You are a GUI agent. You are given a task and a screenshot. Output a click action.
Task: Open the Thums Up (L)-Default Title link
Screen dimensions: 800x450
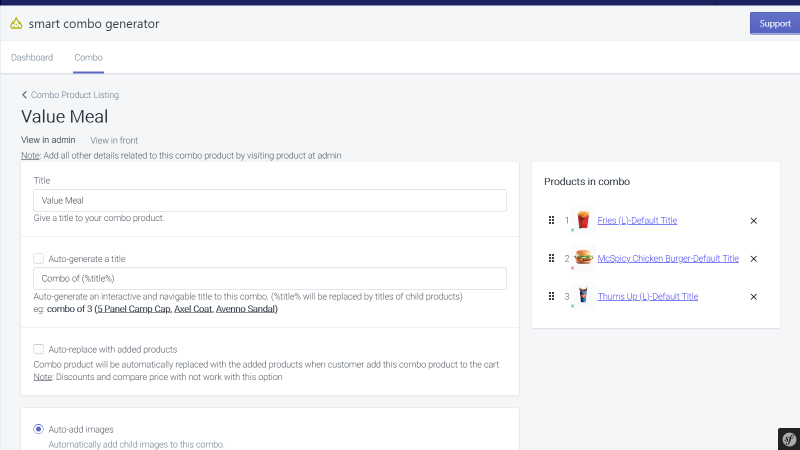coord(647,296)
